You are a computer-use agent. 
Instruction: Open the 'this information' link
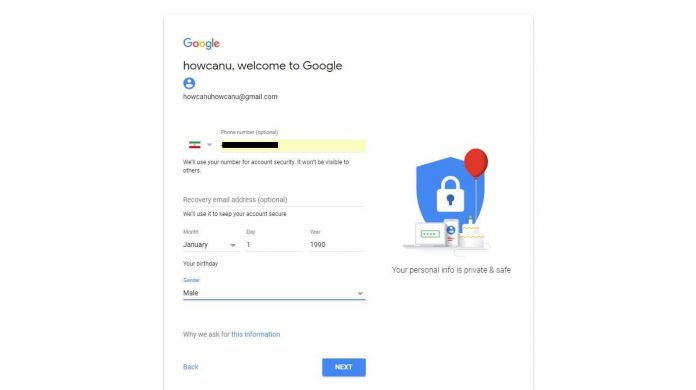point(256,334)
